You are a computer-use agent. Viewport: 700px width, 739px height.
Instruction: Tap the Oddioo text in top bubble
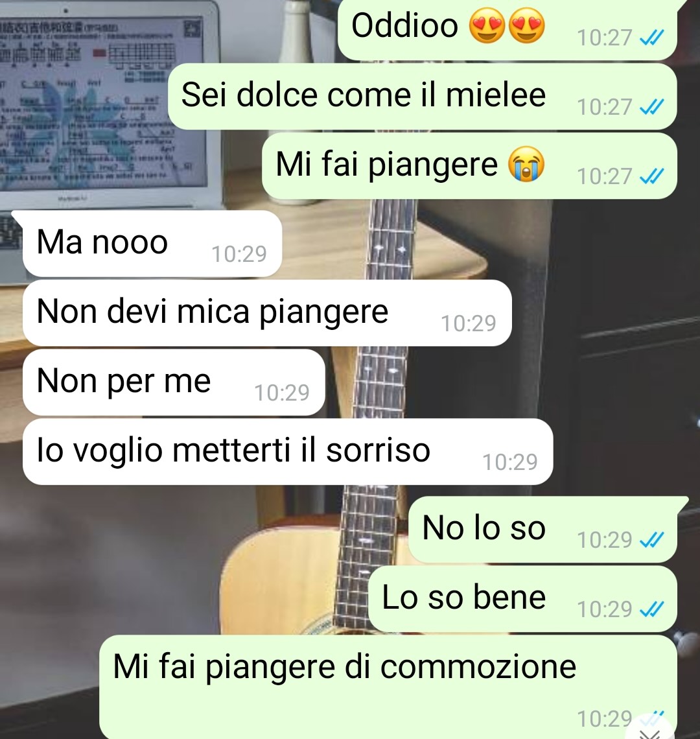(405, 25)
